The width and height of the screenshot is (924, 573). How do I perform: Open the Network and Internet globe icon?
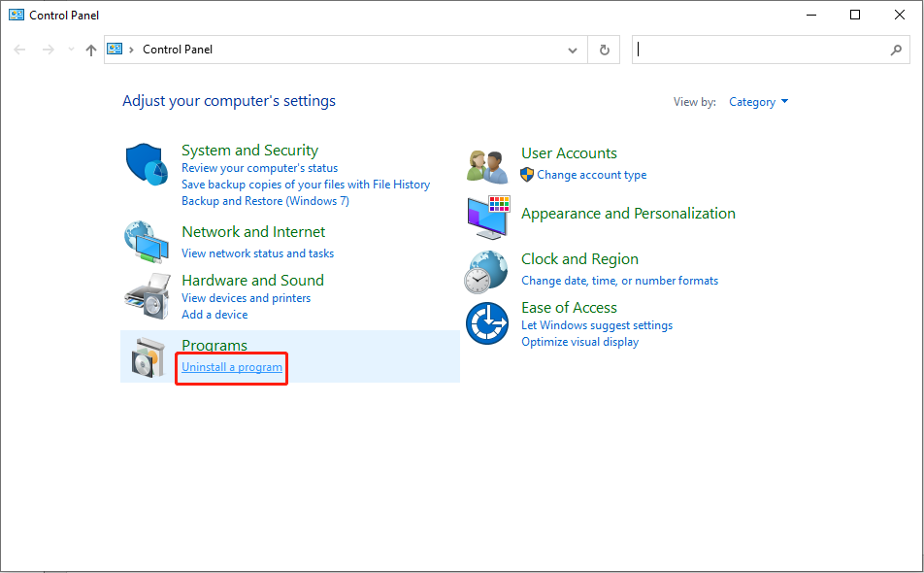tap(147, 242)
